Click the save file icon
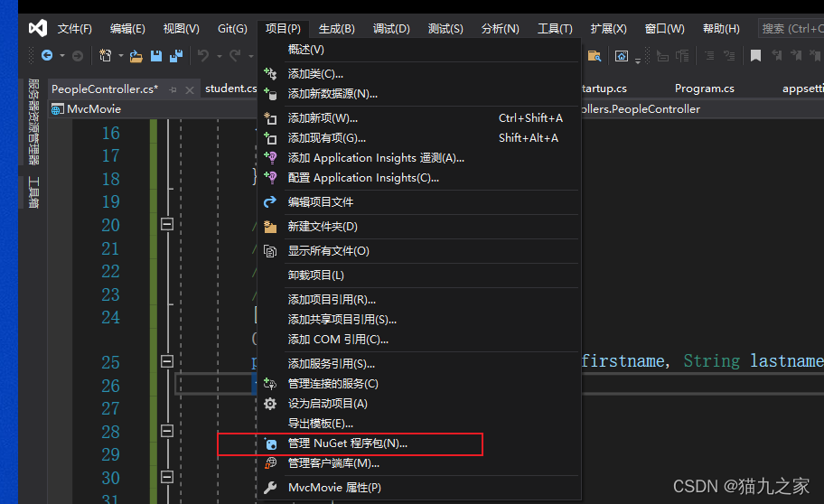The height and width of the screenshot is (504, 824). click(156, 56)
